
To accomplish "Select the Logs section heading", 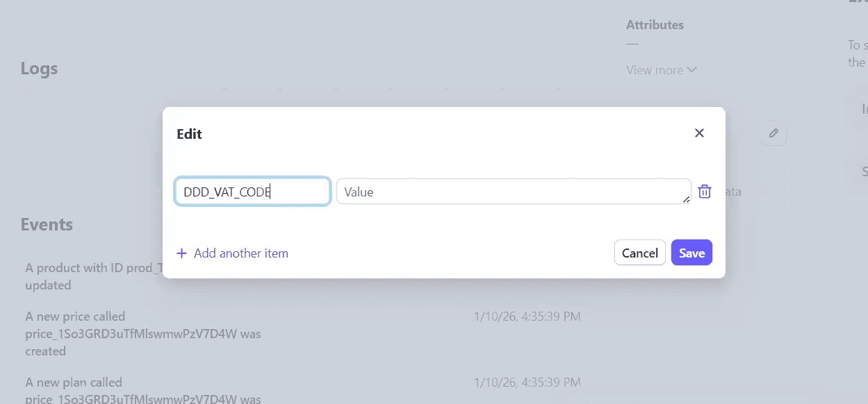I will point(39,68).
